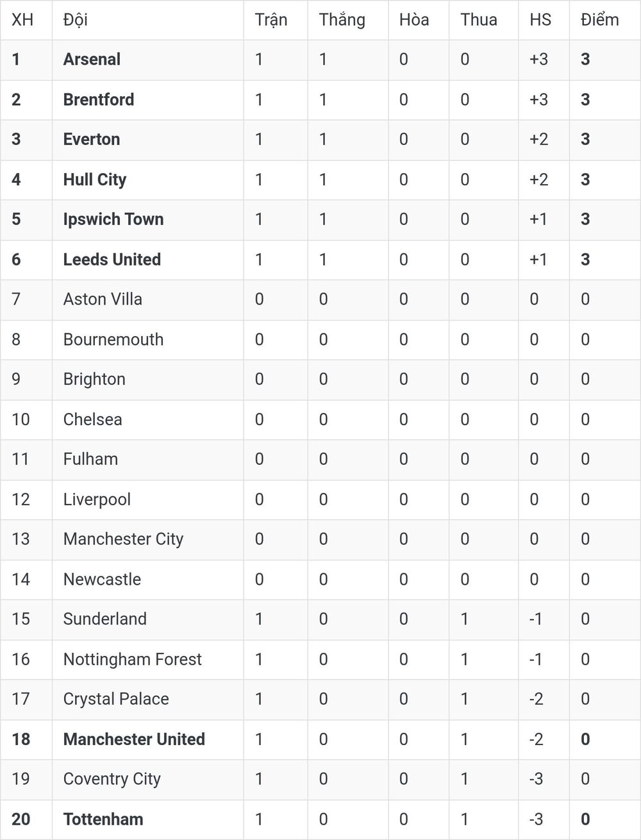Click the XH rank column header
Viewport: 641px width, 840px height.
pos(22,20)
